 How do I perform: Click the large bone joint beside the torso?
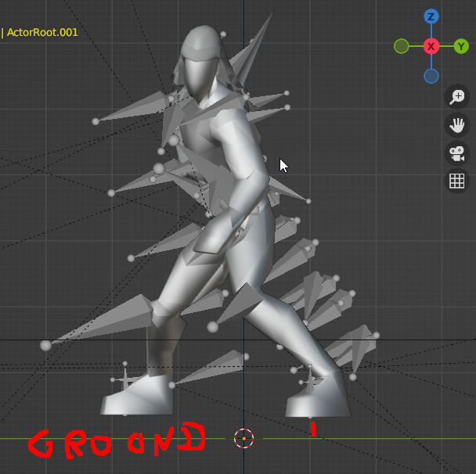[158, 168]
